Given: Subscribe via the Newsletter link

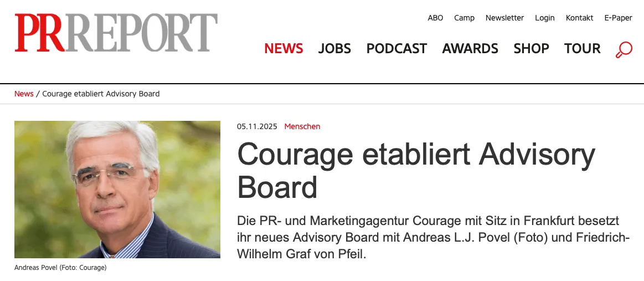Looking at the screenshot, I should click(x=504, y=18).
